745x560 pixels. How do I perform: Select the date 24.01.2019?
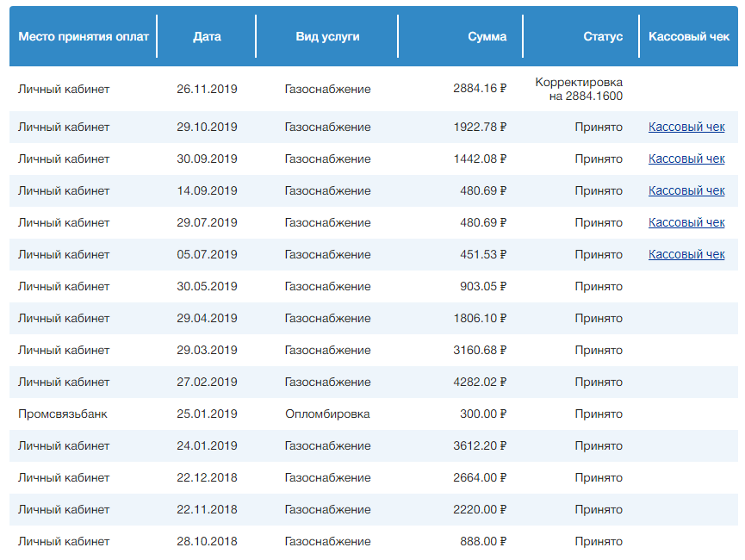[x=207, y=445]
